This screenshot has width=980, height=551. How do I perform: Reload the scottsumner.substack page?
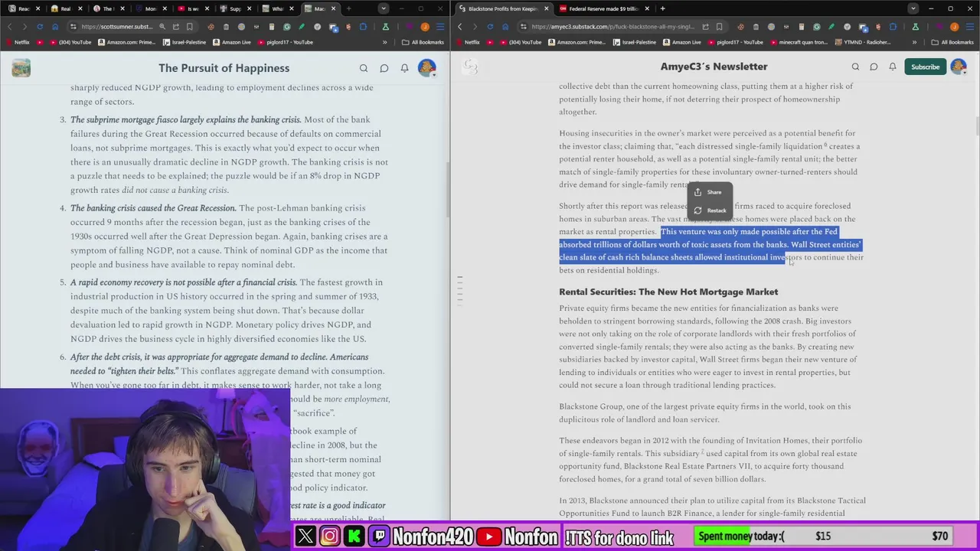pyautogui.click(x=40, y=27)
